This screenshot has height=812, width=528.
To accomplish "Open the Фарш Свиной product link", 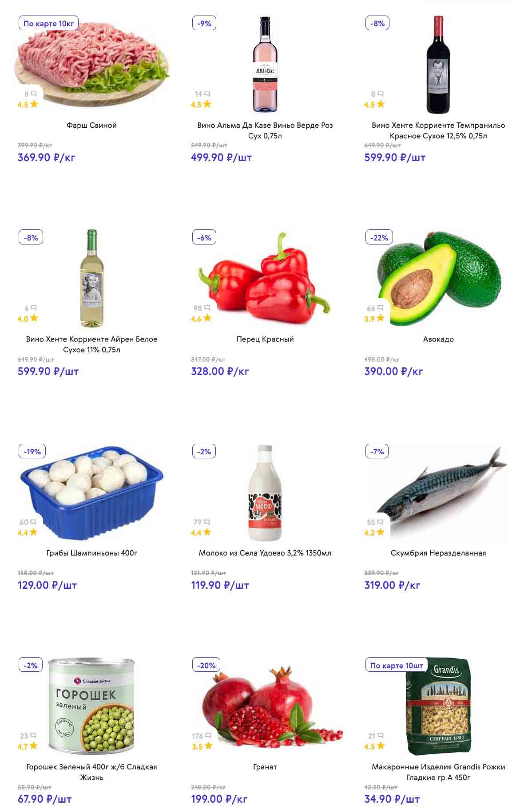I will (x=91, y=125).
